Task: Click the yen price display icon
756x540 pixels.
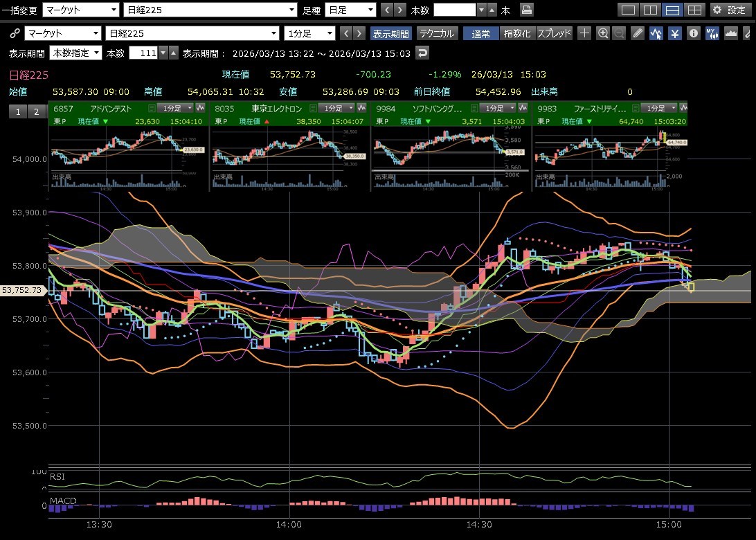Action: pos(674,33)
